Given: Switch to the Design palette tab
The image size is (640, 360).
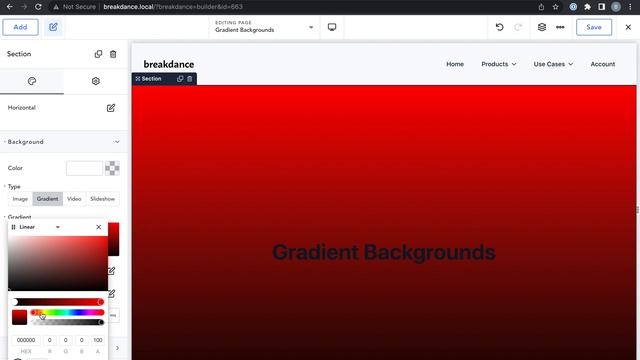Looking at the screenshot, I should click(x=32, y=81).
